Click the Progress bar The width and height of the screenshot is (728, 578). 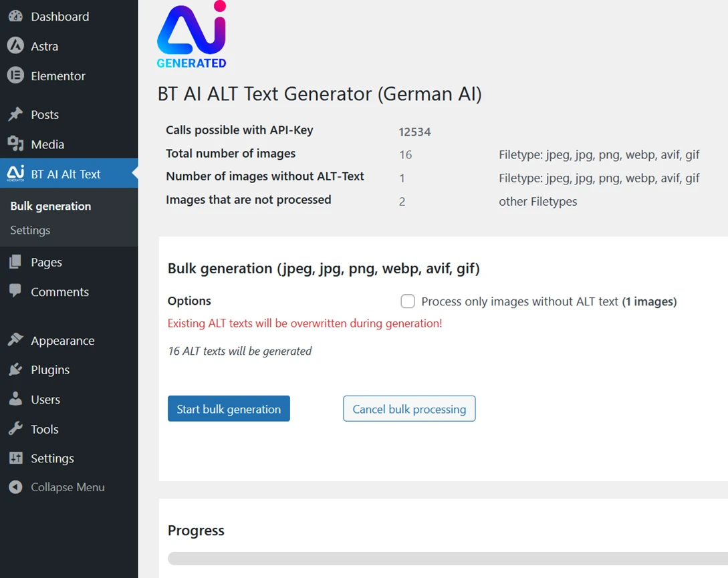coord(441,557)
